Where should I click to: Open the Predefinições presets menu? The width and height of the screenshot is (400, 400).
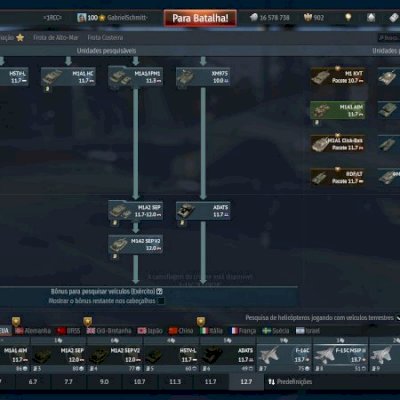(290, 382)
